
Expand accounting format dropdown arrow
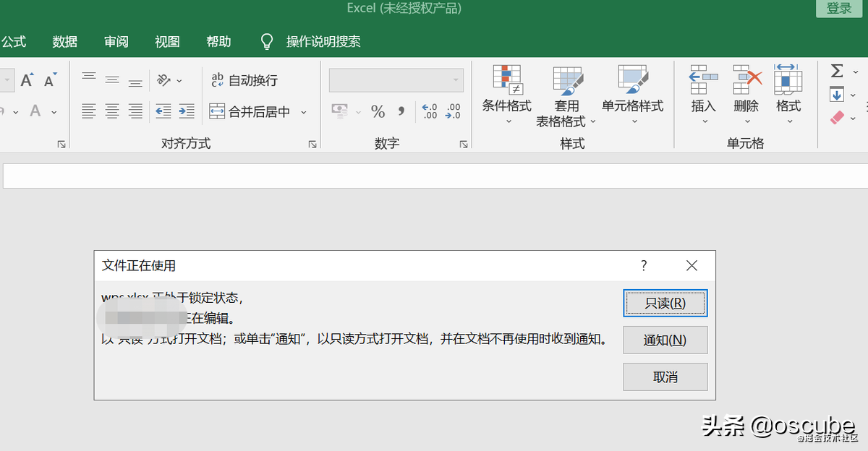(357, 111)
